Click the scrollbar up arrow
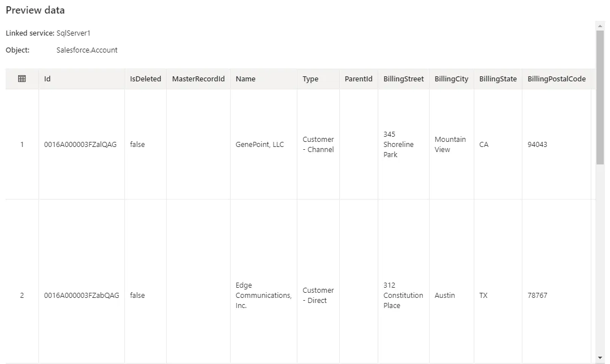This screenshot has width=610, height=364. (x=601, y=25)
